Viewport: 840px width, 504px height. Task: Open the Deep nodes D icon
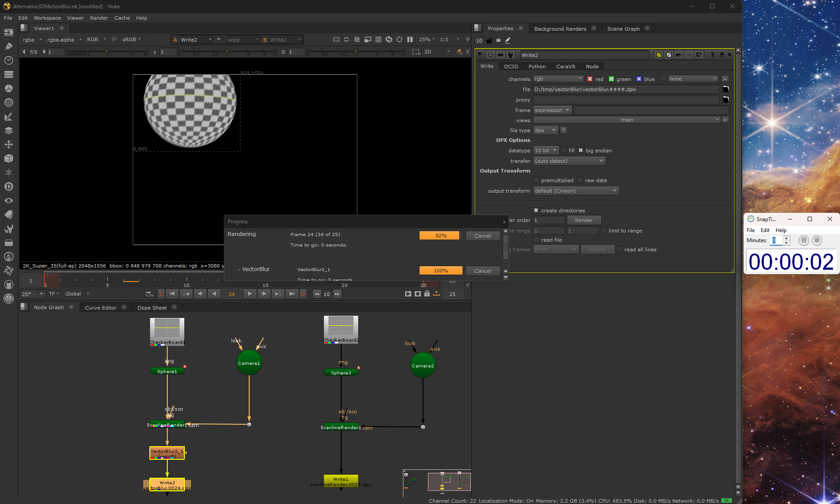tap(8, 187)
